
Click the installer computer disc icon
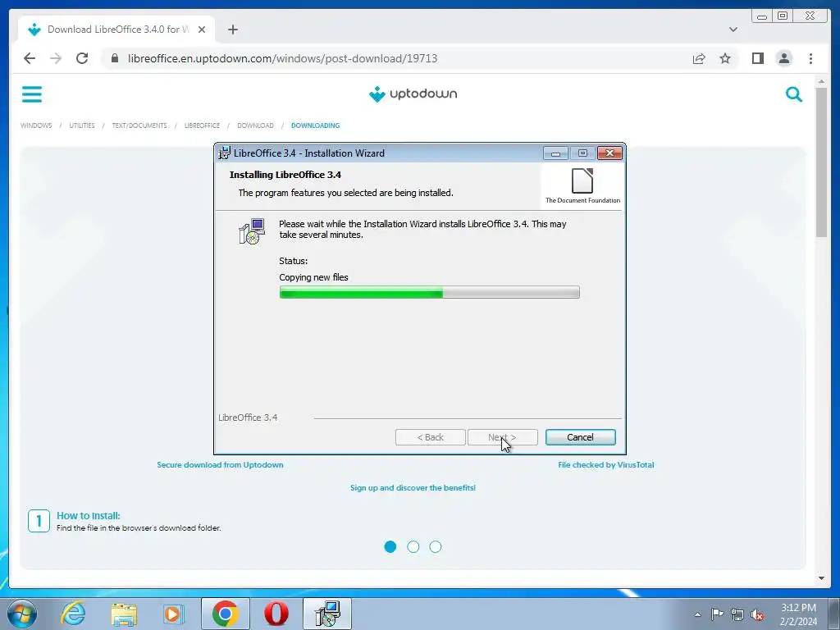[x=252, y=231]
